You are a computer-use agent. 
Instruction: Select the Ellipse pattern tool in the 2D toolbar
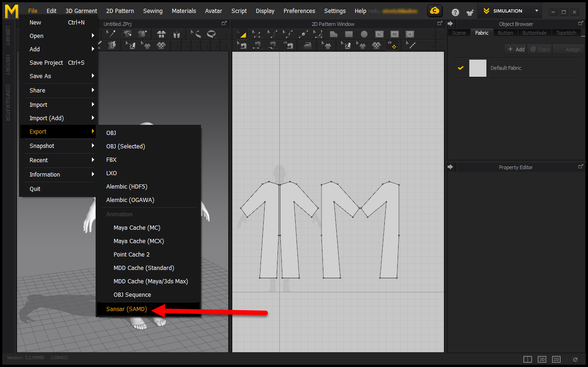pyautogui.click(x=364, y=34)
